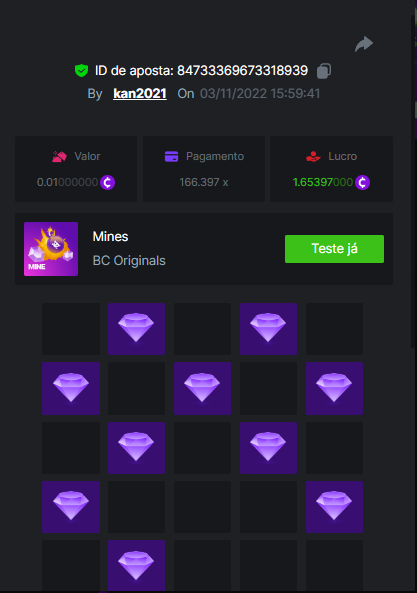Screen dimensions: 417x593
Task: Select gem tile in first row, second column
Action: click(136, 329)
